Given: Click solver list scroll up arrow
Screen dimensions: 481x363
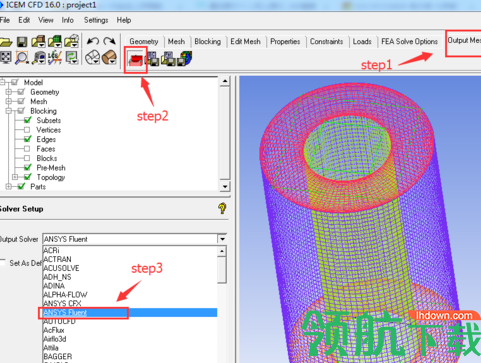Looking at the screenshot, I should [222, 251].
